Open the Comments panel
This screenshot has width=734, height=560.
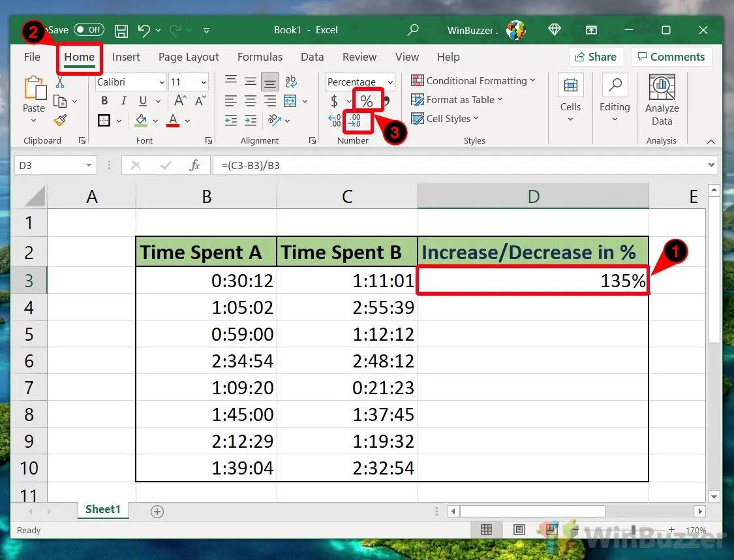pos(671,57)
